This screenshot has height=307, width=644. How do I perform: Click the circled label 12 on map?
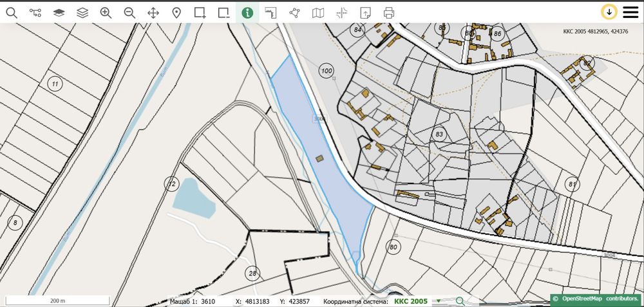point(172,184)
